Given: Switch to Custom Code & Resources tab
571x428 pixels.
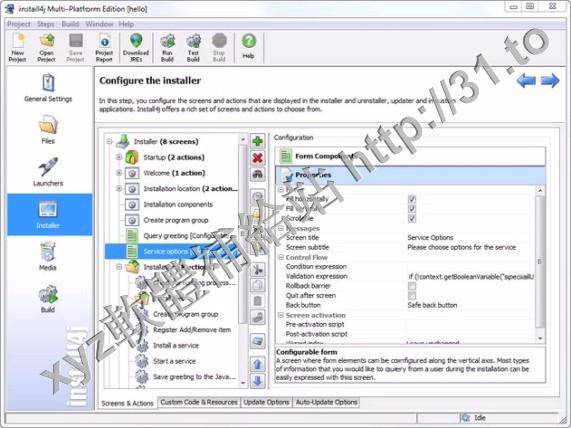Looking at the screenshot, I should pyautogui.click(x=199, y=402).
